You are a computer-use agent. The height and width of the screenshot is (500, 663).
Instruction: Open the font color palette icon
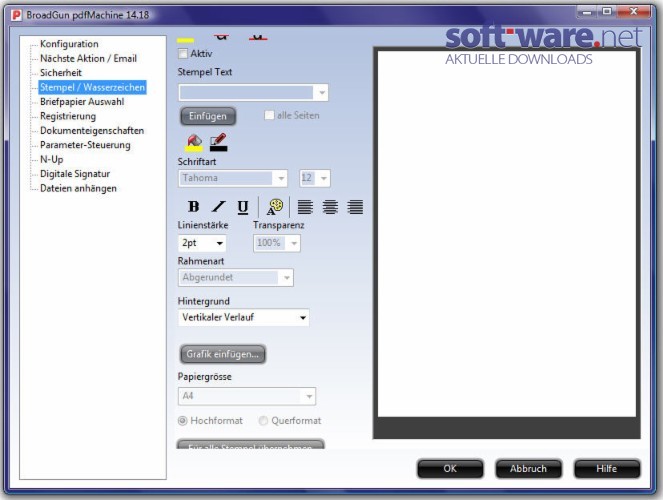click(x=274, y=207)
